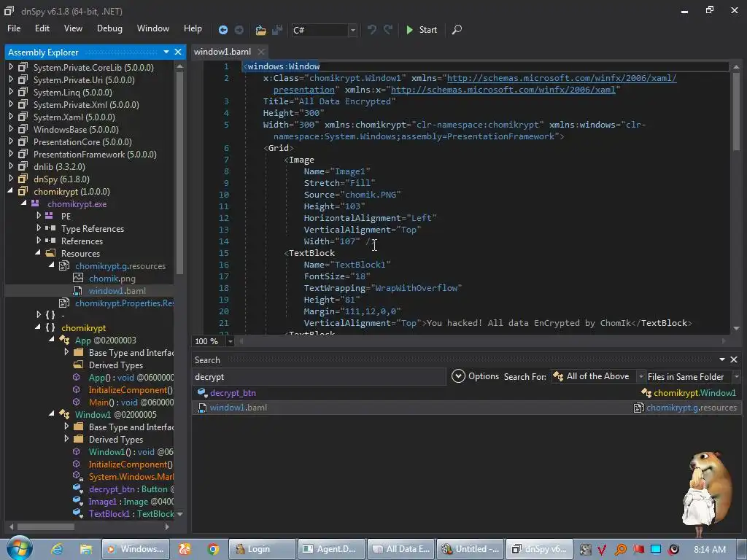Viewport: 747px width, 560px height.
Task: Open search with the magnifier toolbar icon
Action: (457, 29)
